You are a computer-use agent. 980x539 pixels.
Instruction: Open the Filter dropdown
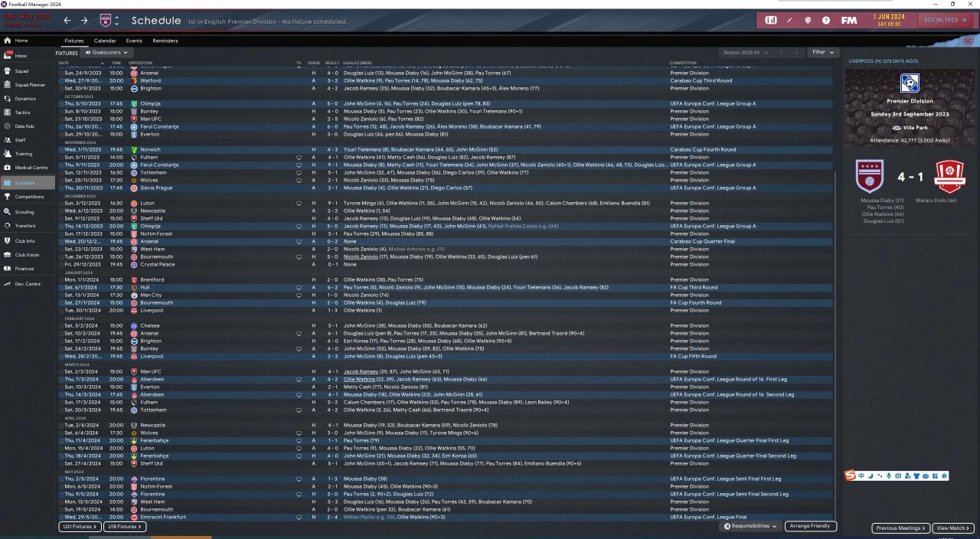pos(823,52)
